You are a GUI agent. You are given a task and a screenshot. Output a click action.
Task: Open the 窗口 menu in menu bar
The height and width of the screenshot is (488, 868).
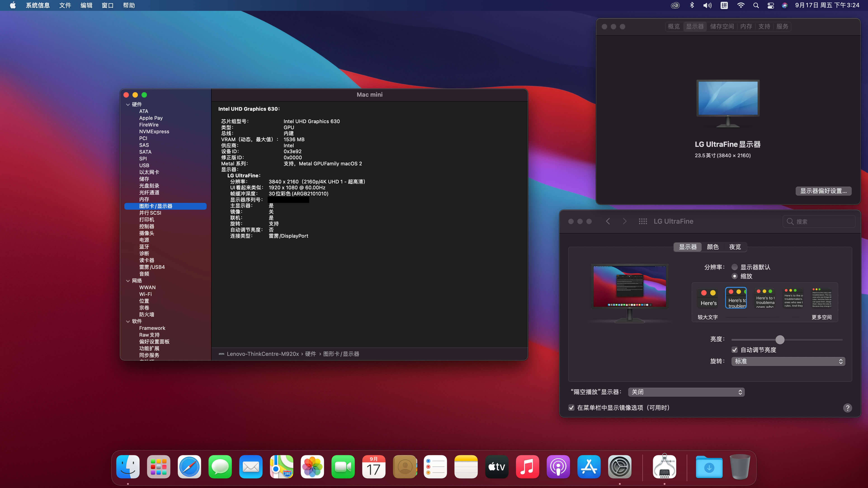[x=107, y=5]
